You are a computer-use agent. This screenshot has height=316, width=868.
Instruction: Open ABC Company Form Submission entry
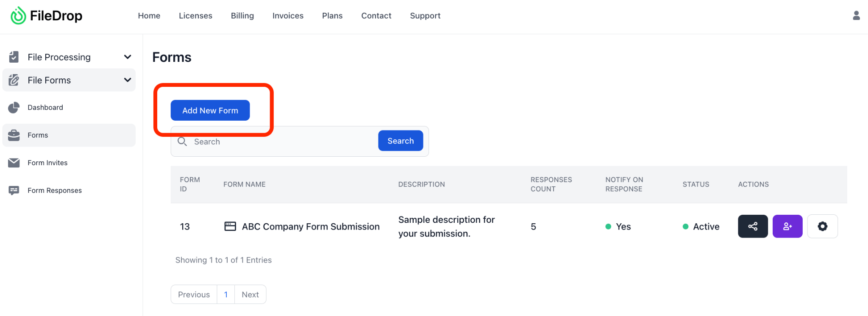(310, 227)
